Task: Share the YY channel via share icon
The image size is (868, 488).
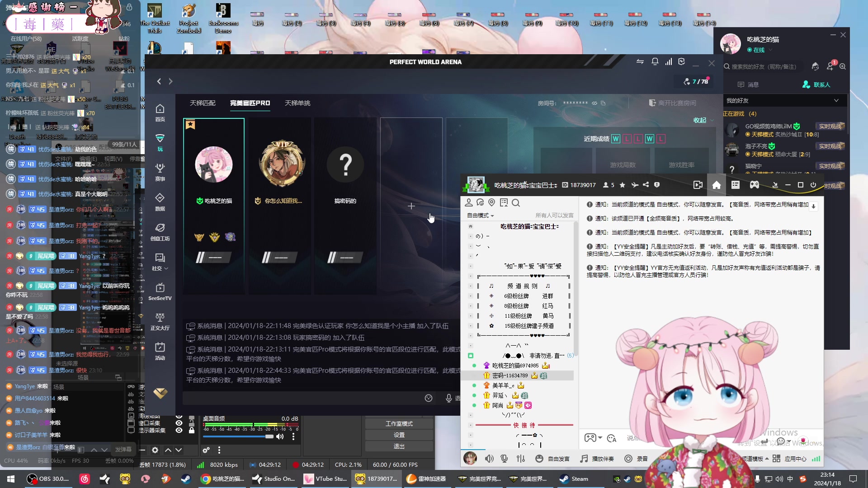Action: click(646, 185)
